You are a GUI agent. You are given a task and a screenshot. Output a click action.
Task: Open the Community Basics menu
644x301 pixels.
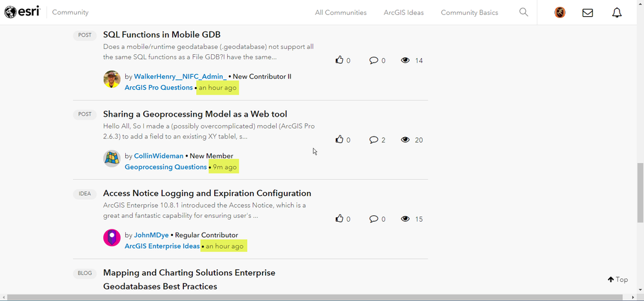click(x=469, y=12)
